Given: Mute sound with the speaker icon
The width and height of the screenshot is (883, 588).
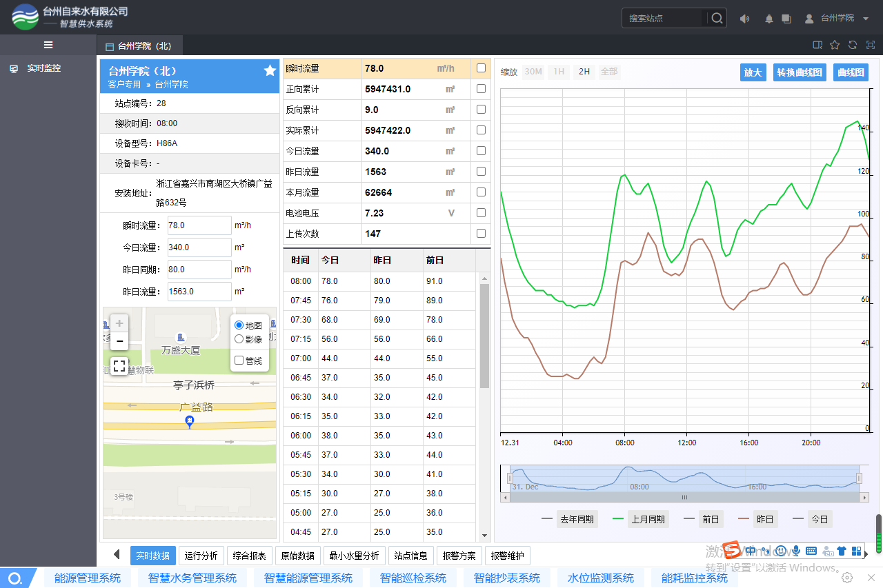Looking at the screenshot, I should point(744,19).
